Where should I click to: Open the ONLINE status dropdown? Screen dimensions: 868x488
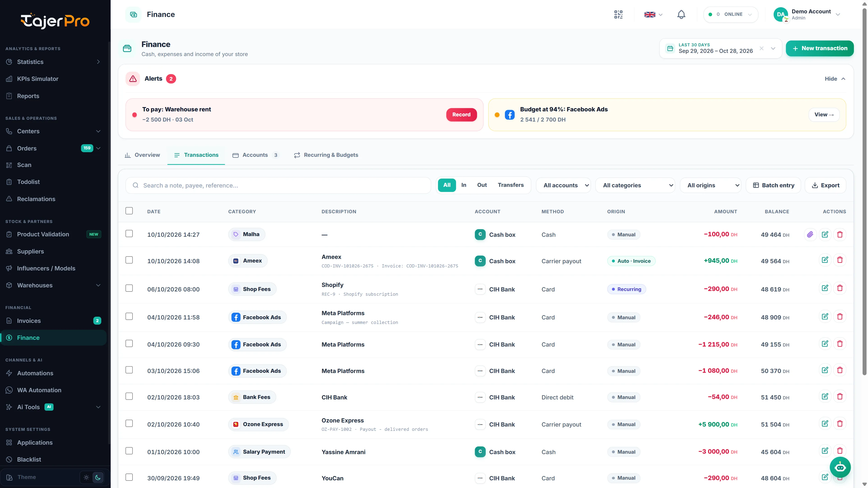(731, 14)
